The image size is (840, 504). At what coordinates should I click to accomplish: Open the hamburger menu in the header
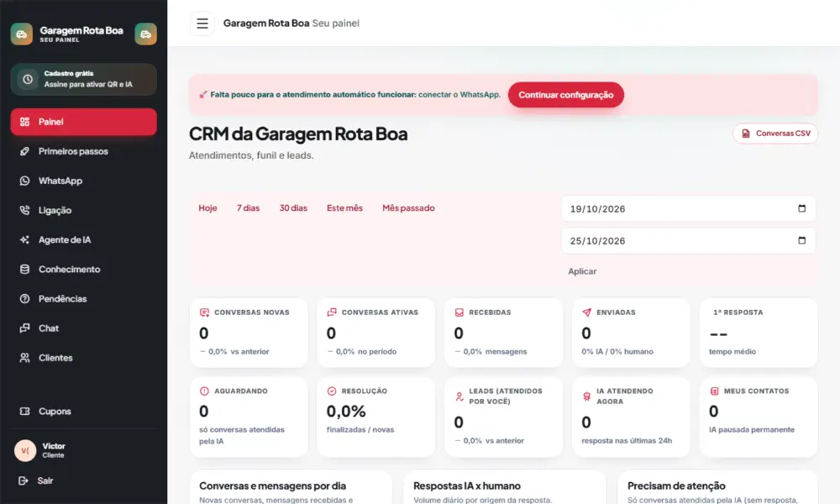202,24
